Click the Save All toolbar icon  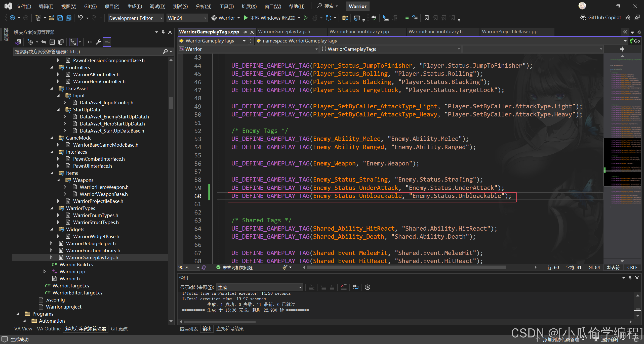click(x=69, y=18)
